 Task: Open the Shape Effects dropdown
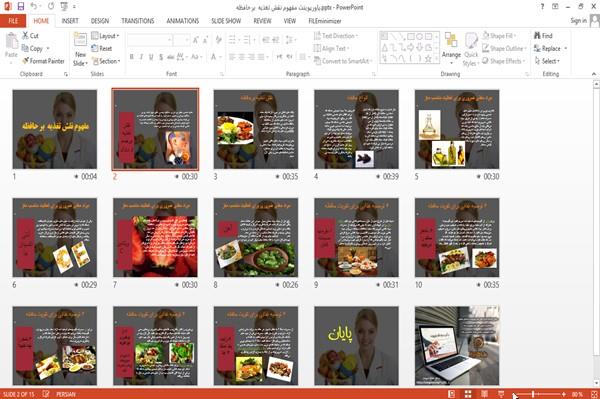pos(504,61)
